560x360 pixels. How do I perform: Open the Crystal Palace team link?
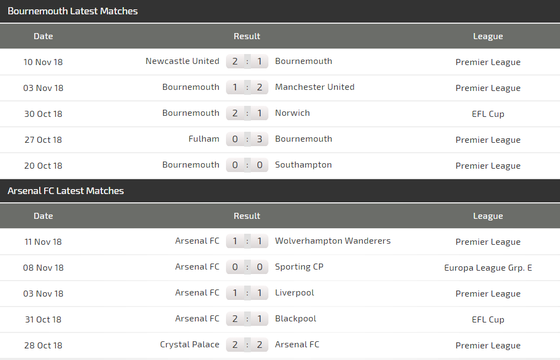tap(189, 345)
